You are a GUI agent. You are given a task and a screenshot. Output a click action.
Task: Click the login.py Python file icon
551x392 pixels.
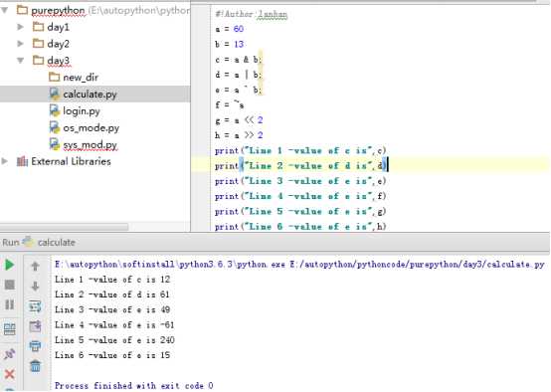[55, 110]
